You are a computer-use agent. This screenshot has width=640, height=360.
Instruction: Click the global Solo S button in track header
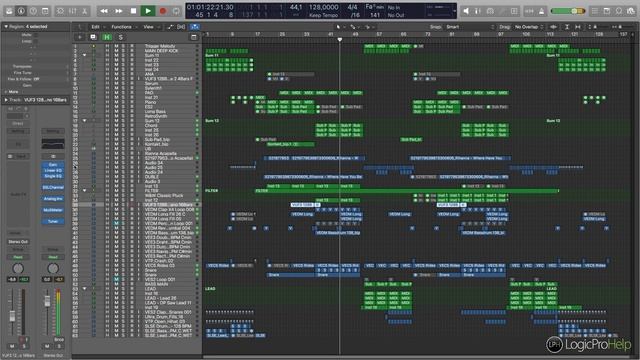tap(120, 37)
